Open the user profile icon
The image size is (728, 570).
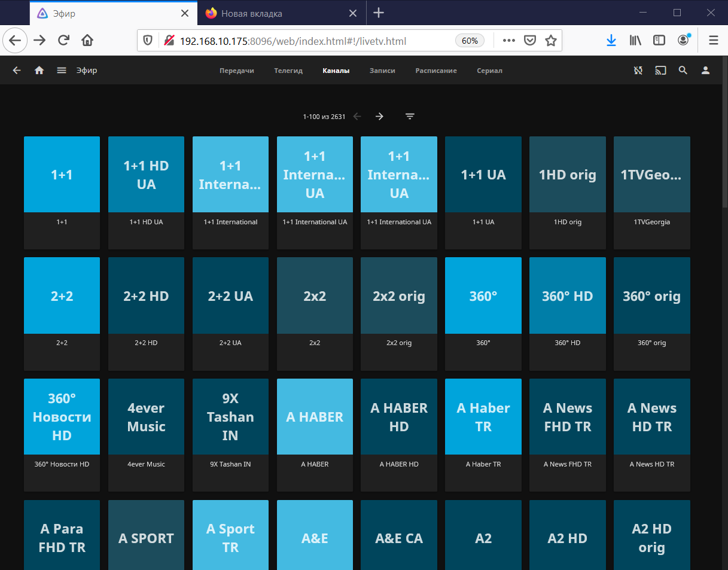pyautogui.click(x=705, y=70)
